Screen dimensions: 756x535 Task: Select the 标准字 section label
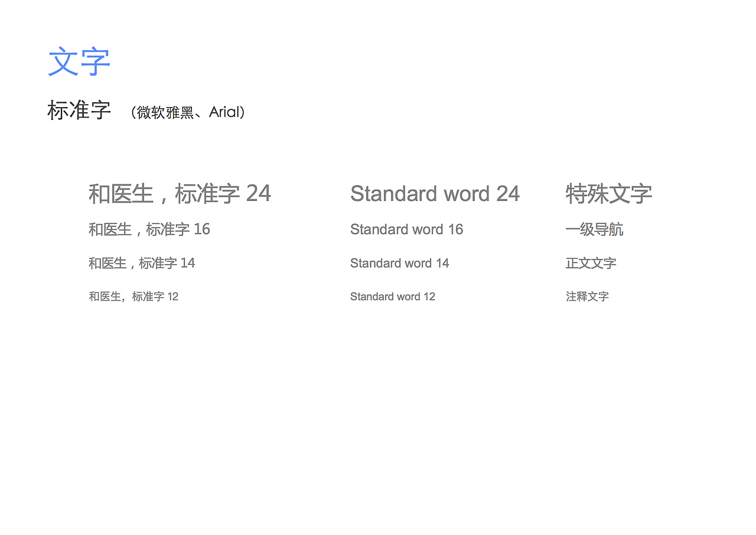tap(79, 111)
